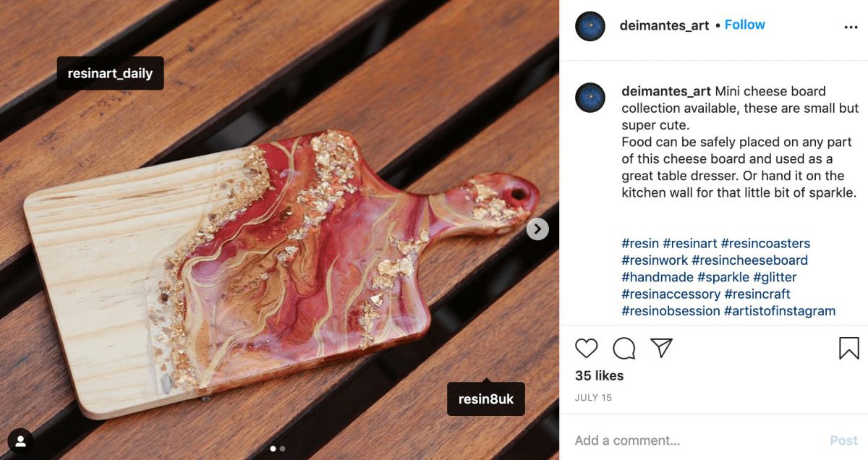868x460 pixels.
Task: Like the post with the heart icon
Action: pos(587,349)
